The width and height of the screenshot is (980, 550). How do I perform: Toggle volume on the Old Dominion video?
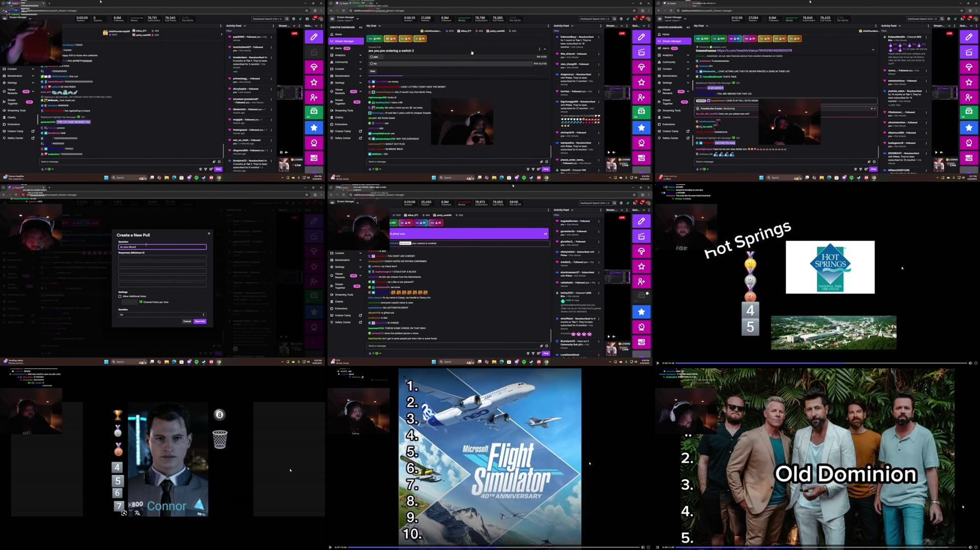tap(970, 547)
